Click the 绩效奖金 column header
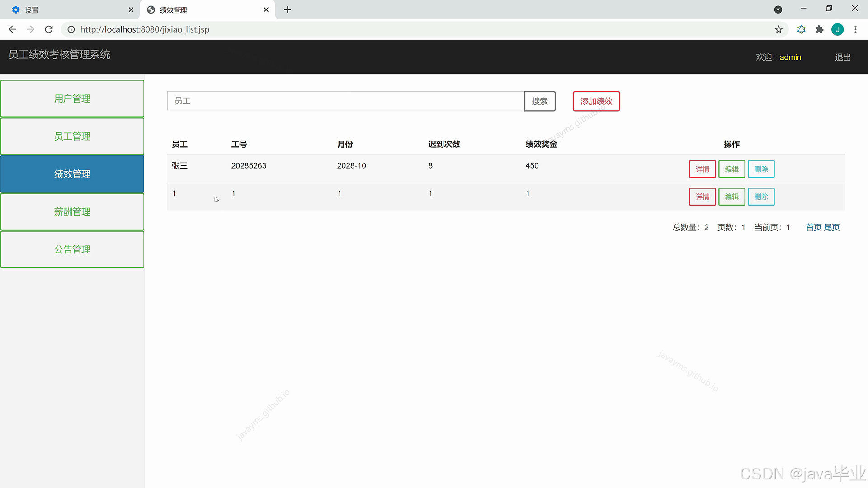 click(x=541, y=144)
